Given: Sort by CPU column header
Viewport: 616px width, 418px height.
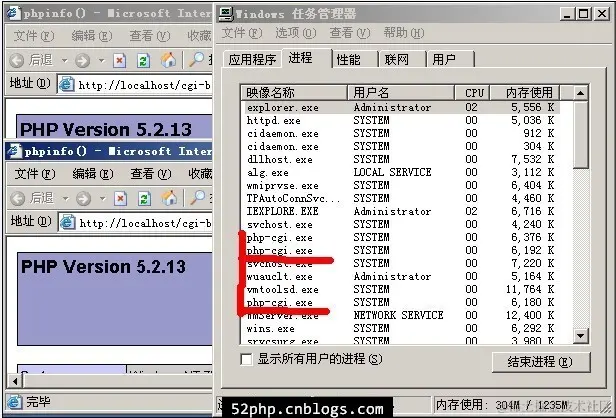Looking at the screenshot, I should pyautogui.click(x=472, y=93).
